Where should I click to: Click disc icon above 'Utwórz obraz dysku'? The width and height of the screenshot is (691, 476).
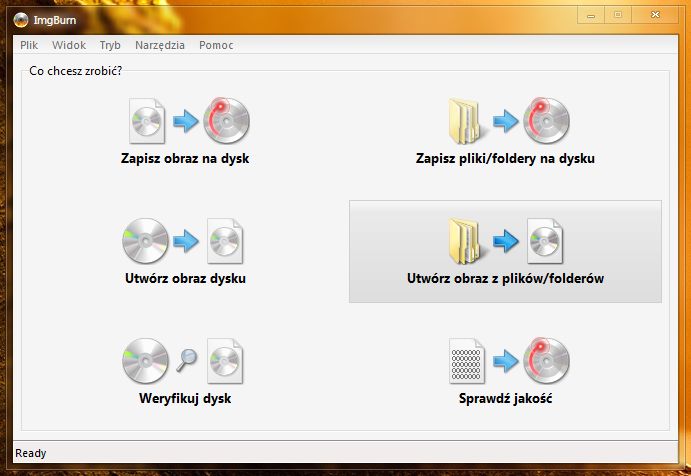pos(145,241)
